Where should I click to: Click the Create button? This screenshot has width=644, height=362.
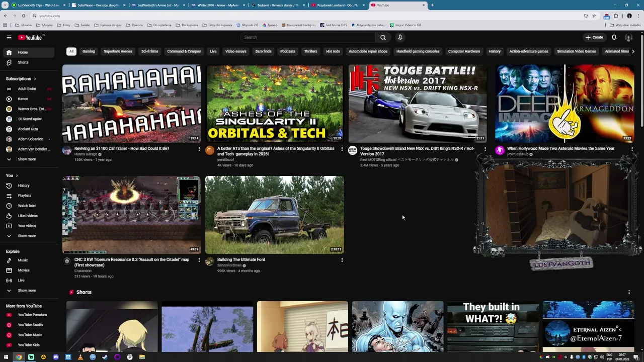pos(594,37)
